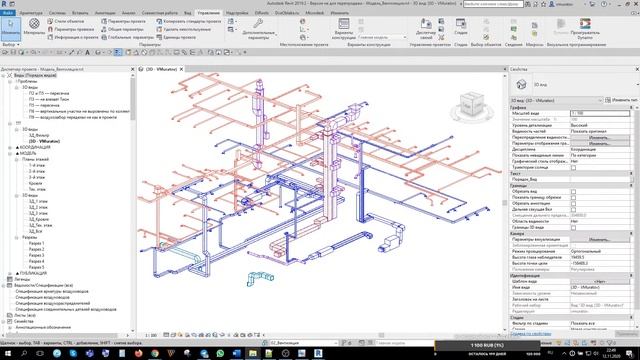This screenshot has height=360, width=640.
Task: Click Edit button for Rendering Settings
Action: point(599,240)
